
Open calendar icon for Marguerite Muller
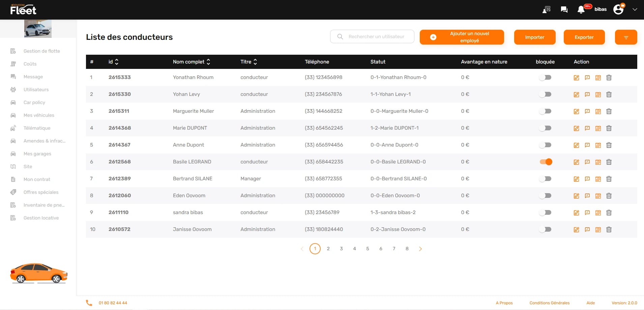[598, 111]
